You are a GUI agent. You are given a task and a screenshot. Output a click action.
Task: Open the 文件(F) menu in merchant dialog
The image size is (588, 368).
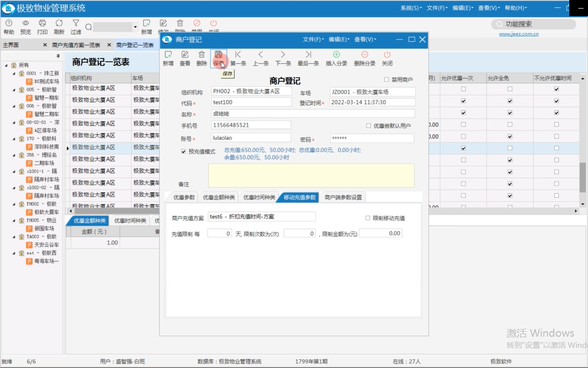[x=313, y=39]
